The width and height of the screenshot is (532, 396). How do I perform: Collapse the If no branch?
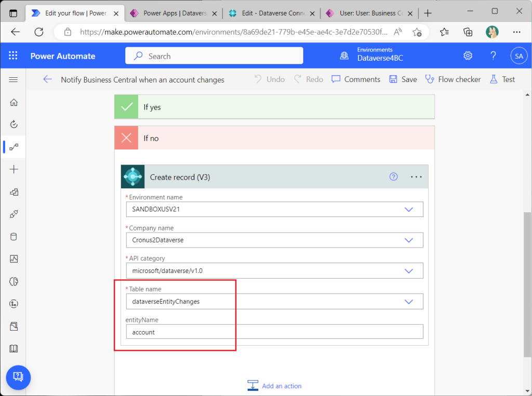coord(274,138)
